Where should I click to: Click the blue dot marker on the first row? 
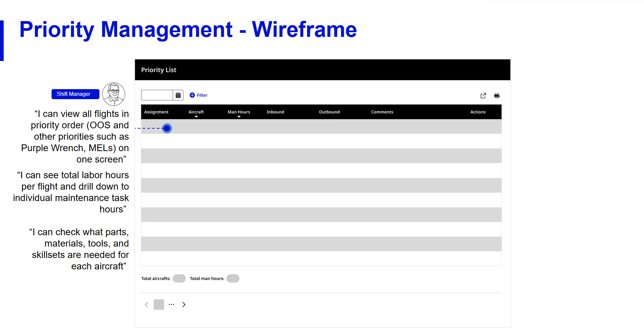pos(167,128)
